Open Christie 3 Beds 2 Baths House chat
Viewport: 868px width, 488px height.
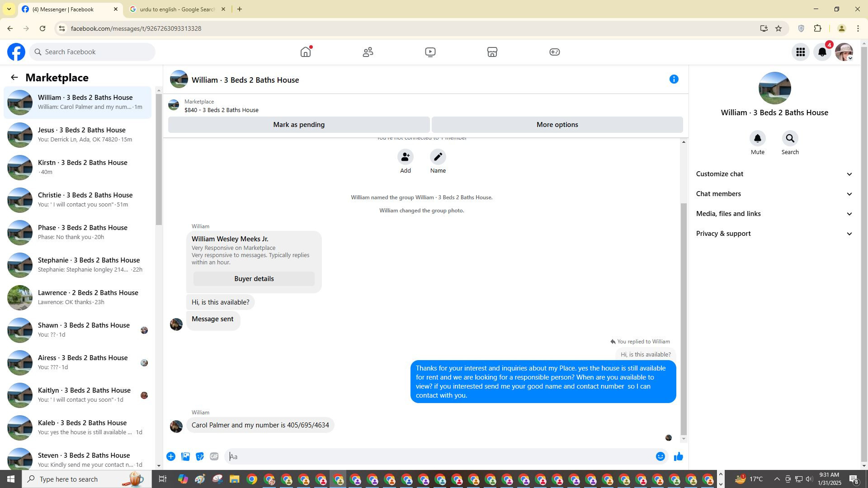tap(78, 200)
